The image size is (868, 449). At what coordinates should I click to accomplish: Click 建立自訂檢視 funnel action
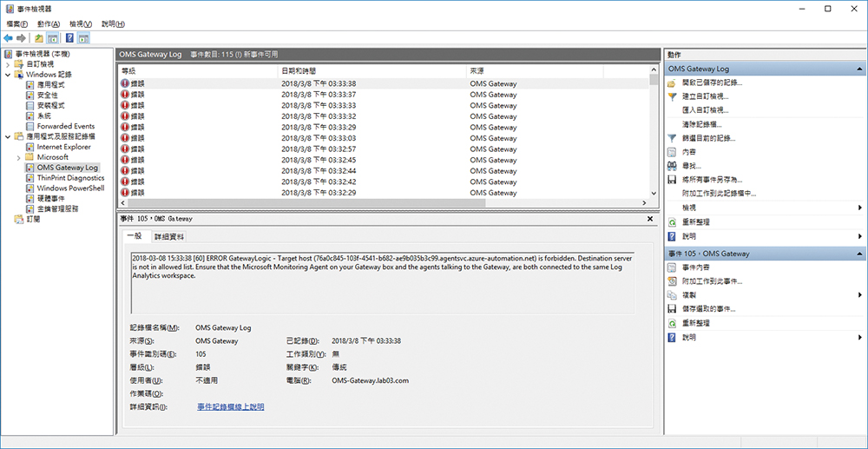(x=706, y=96)
